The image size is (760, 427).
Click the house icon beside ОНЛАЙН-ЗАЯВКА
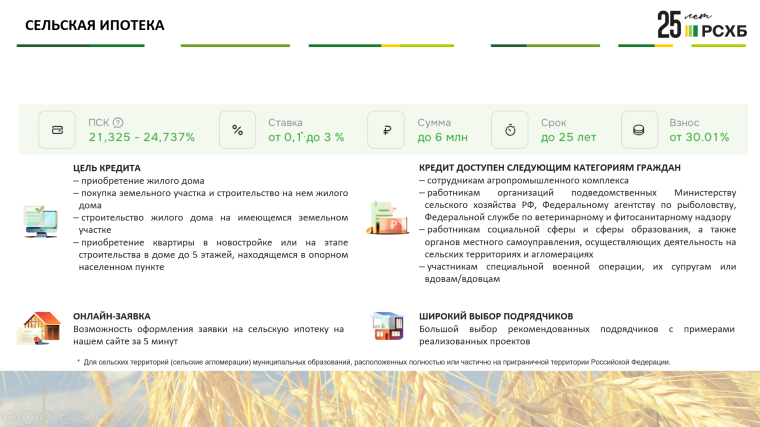point(39,327)
